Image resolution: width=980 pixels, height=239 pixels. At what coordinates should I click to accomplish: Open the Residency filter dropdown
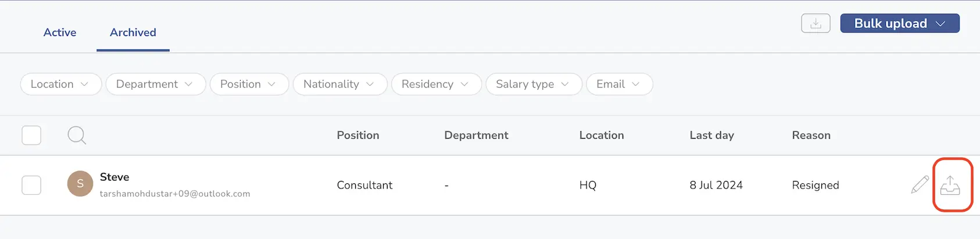click(437, 84)
